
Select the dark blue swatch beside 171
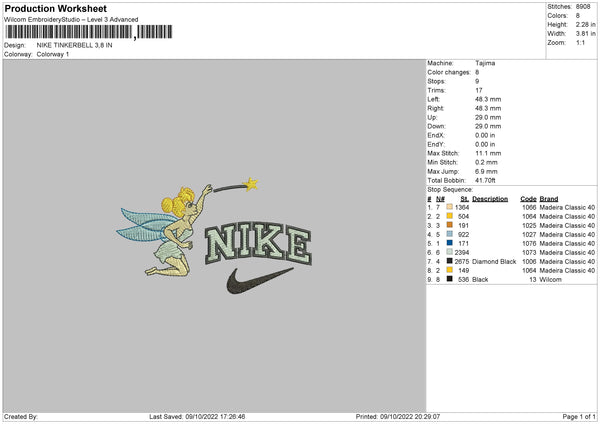pos(449,243)
